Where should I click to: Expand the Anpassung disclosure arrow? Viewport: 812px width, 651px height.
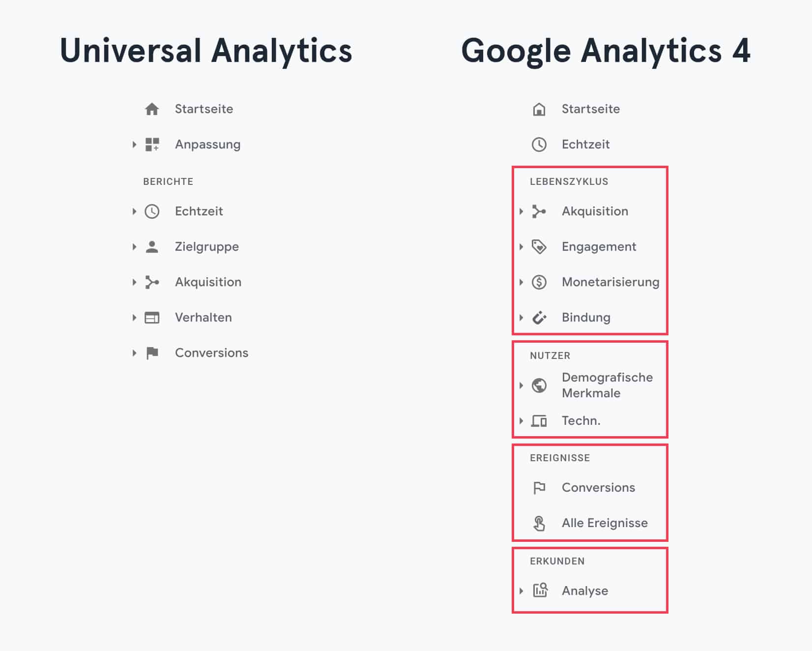pos(134,145)
